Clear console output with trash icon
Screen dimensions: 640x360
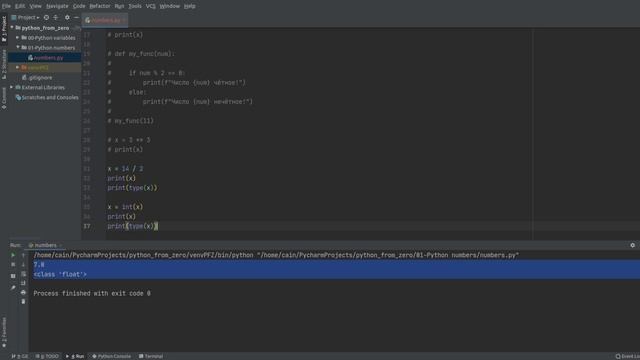pos(23,302)
